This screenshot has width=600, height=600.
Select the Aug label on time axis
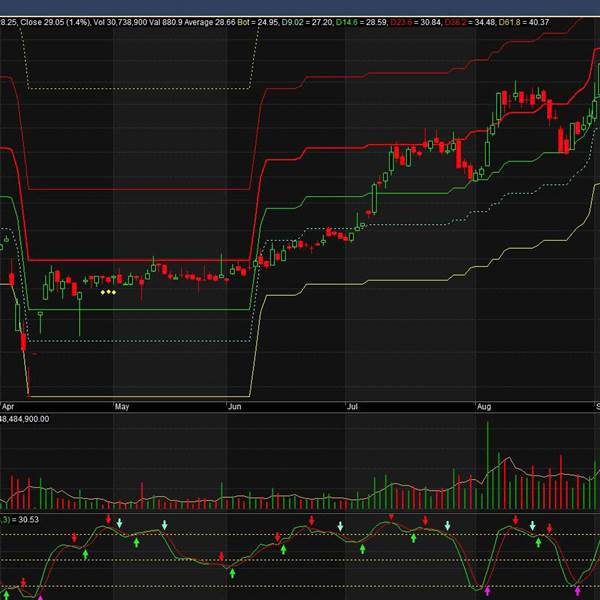pos(484,406)
